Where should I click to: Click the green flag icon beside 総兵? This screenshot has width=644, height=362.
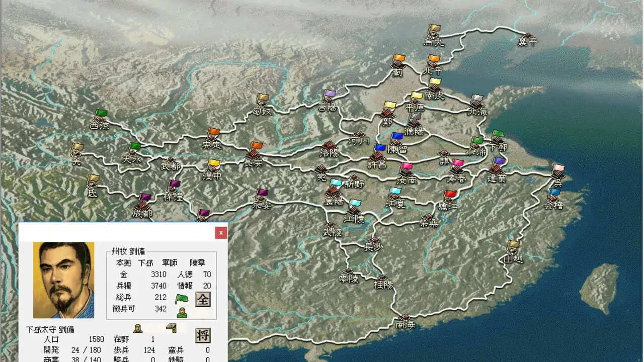[x=181, y=299]
